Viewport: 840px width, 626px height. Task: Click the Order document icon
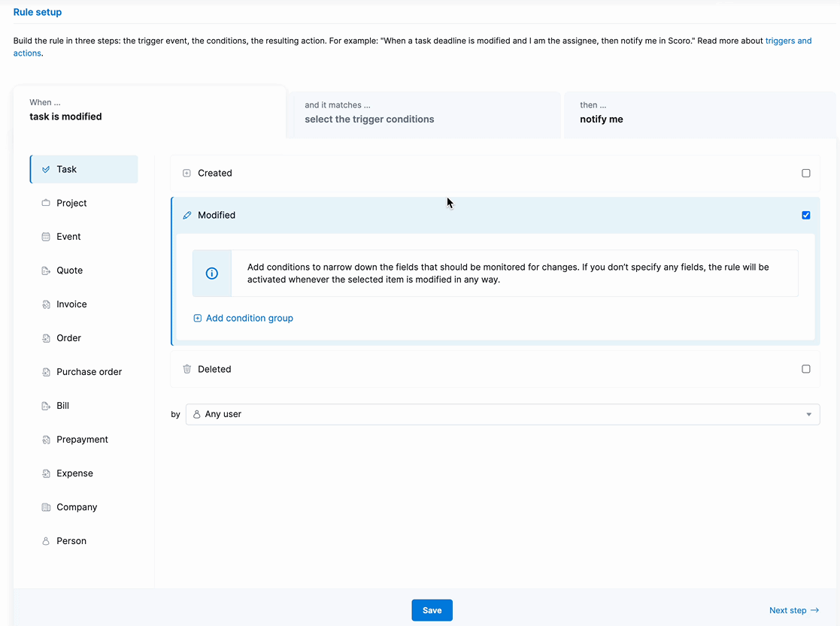point(46,338)
